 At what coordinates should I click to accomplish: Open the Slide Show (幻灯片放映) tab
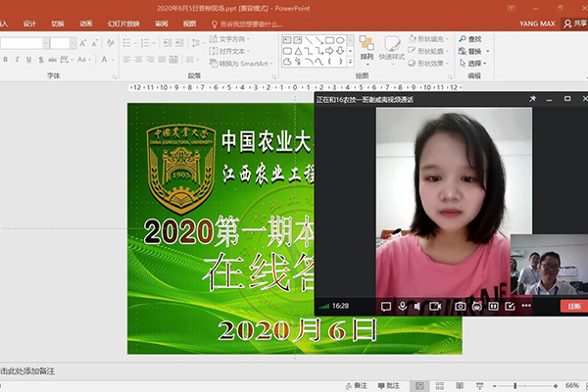(123, 23)
